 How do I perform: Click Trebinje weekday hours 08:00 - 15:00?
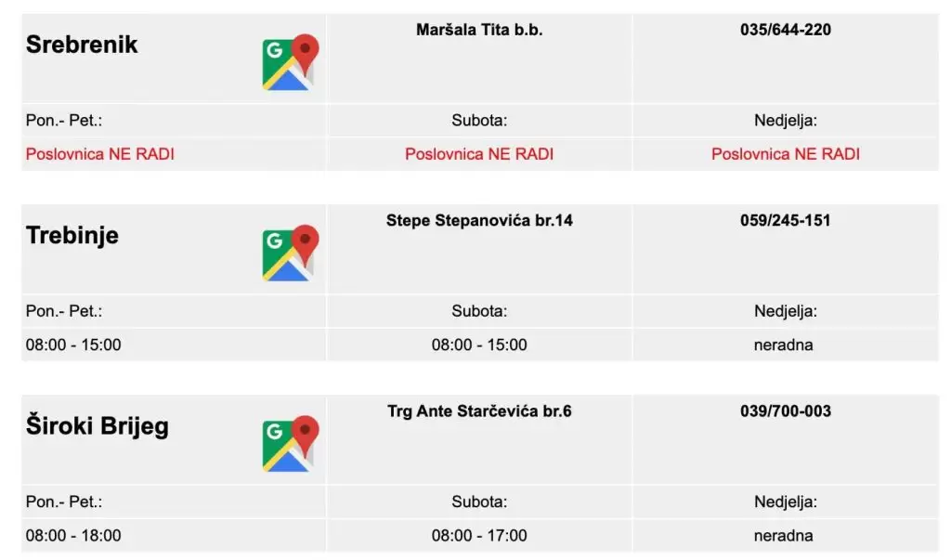[73, 345]
